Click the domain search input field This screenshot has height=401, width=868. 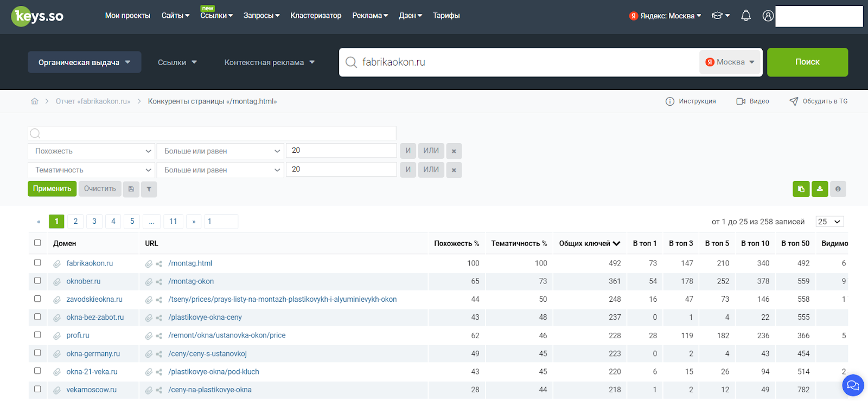(519, 62)
